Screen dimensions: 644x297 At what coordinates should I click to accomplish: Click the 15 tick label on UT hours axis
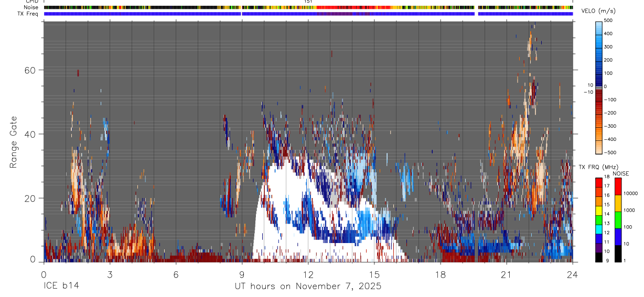[x=374, y=274]
